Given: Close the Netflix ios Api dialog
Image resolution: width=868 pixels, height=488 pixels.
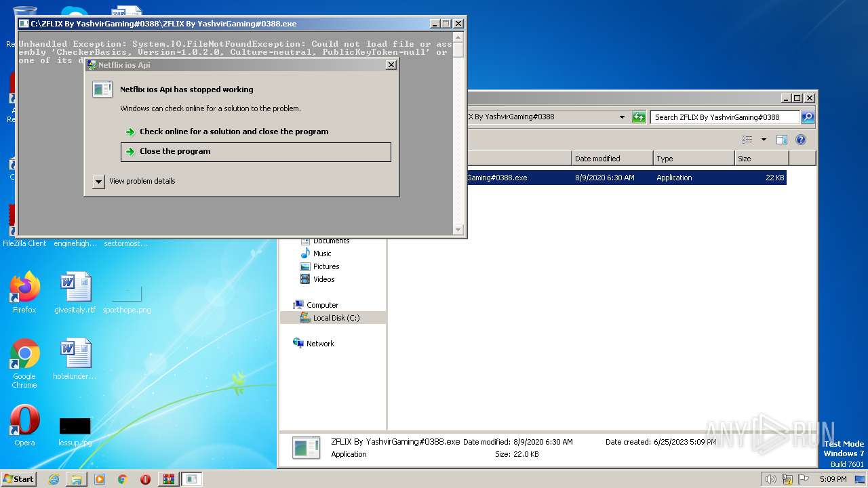Looking at the screenshot, I should click(x=391, y=65).
